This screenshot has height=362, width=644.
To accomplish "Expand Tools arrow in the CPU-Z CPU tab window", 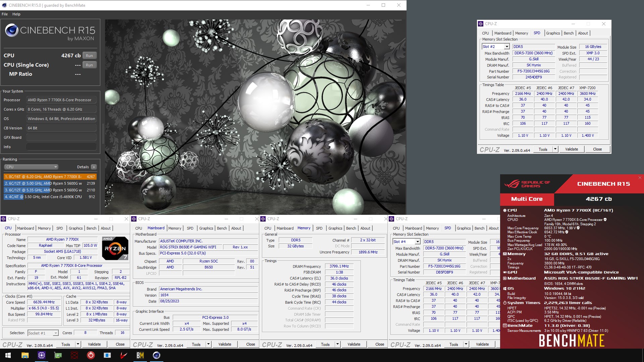I will point(78,344).
